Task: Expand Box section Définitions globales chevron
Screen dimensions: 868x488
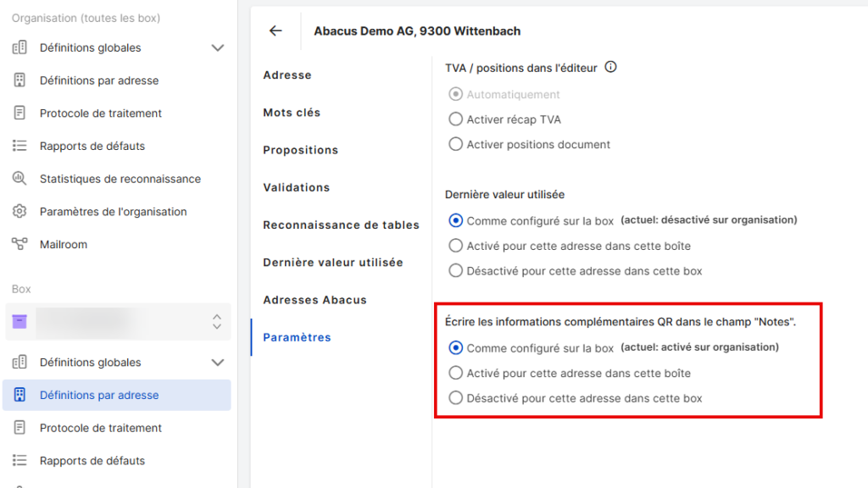Action: (218, 363)
